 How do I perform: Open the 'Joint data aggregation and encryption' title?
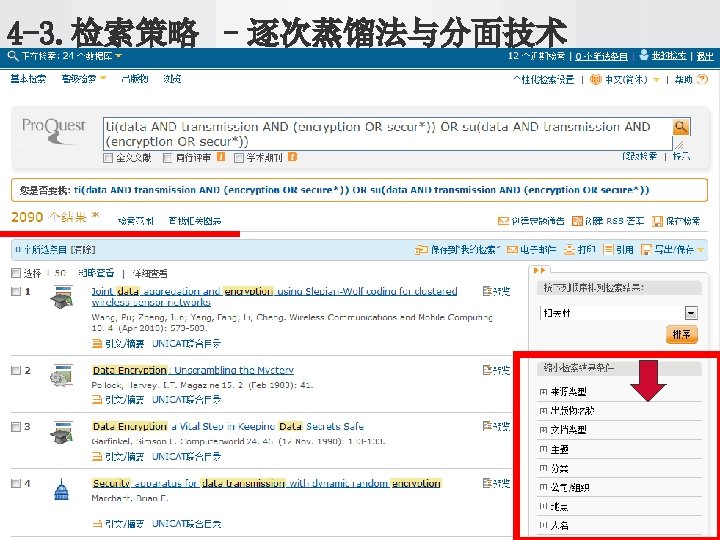coord(274,297)
